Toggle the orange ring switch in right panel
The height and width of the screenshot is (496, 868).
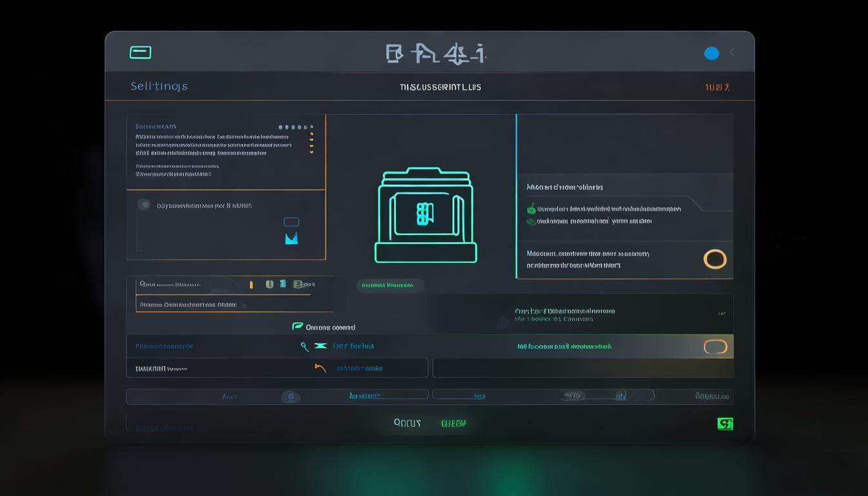coord(714,259)
